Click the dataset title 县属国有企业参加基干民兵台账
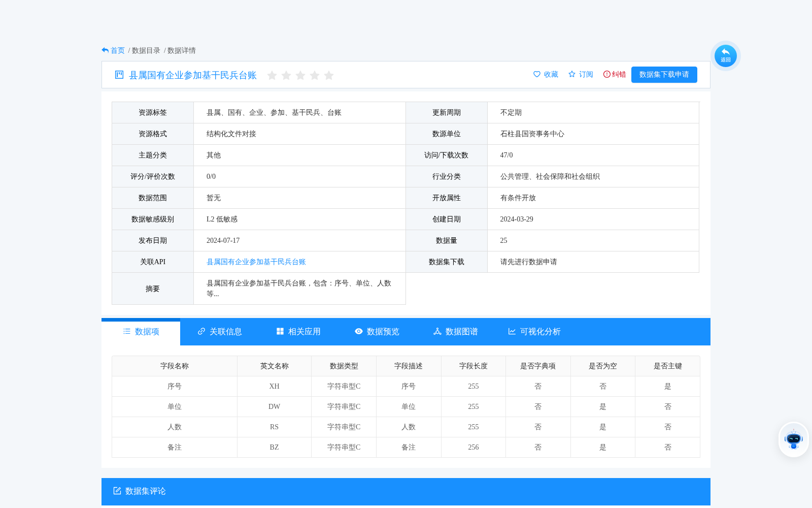The width and height of the screenshot is (812, 508). (x=193, y=75)
